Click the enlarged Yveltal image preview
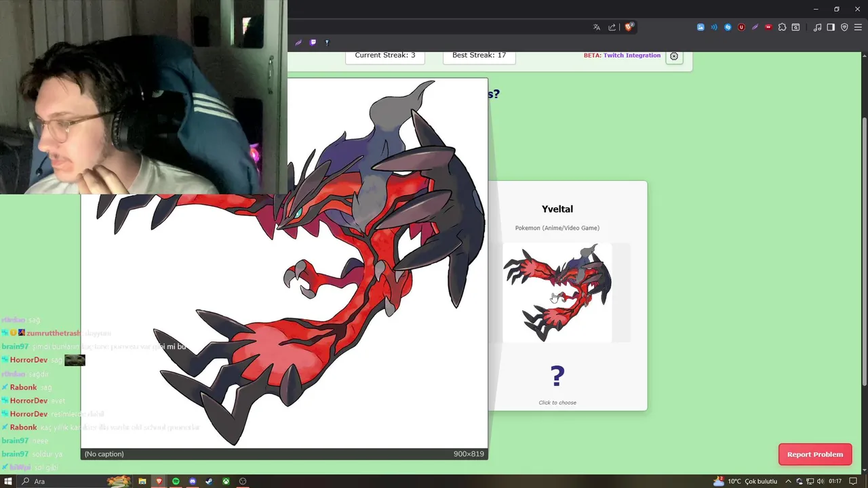 coord(284,263)
